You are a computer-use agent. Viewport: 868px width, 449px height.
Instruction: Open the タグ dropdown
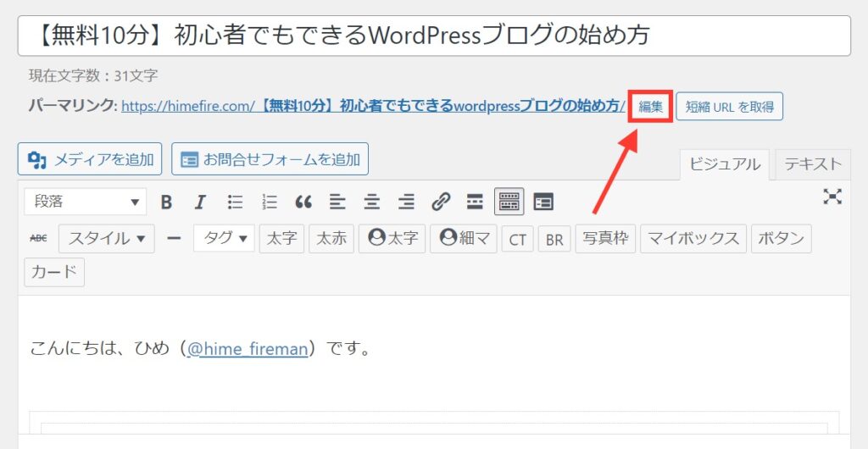224,238
